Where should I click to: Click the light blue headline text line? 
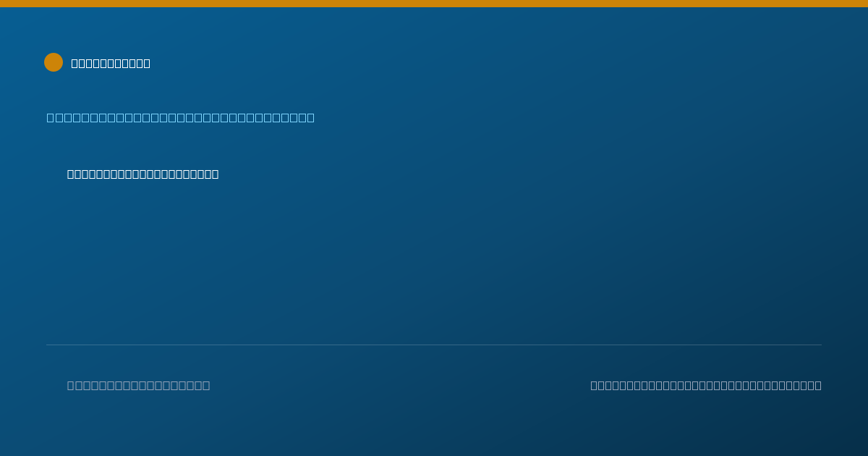click(181, 117)
